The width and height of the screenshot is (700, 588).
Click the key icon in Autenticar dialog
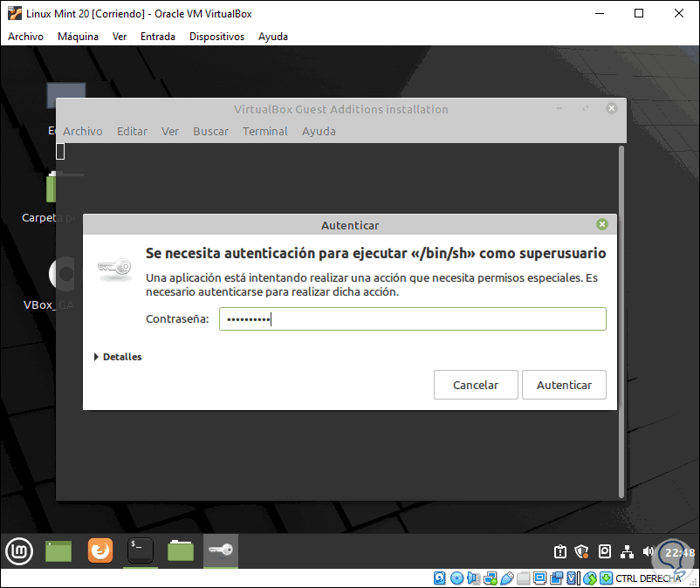click(115, 269)
